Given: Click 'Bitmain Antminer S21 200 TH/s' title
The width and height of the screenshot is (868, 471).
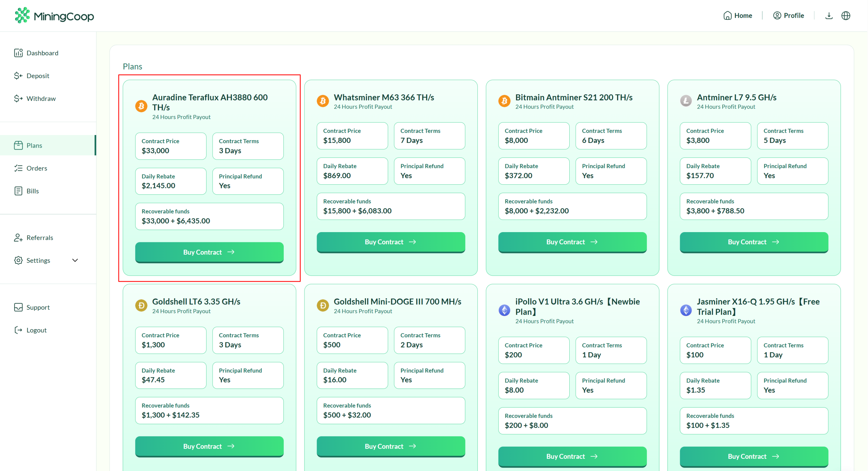Looking at the screenshot, I should pos(574,97).
